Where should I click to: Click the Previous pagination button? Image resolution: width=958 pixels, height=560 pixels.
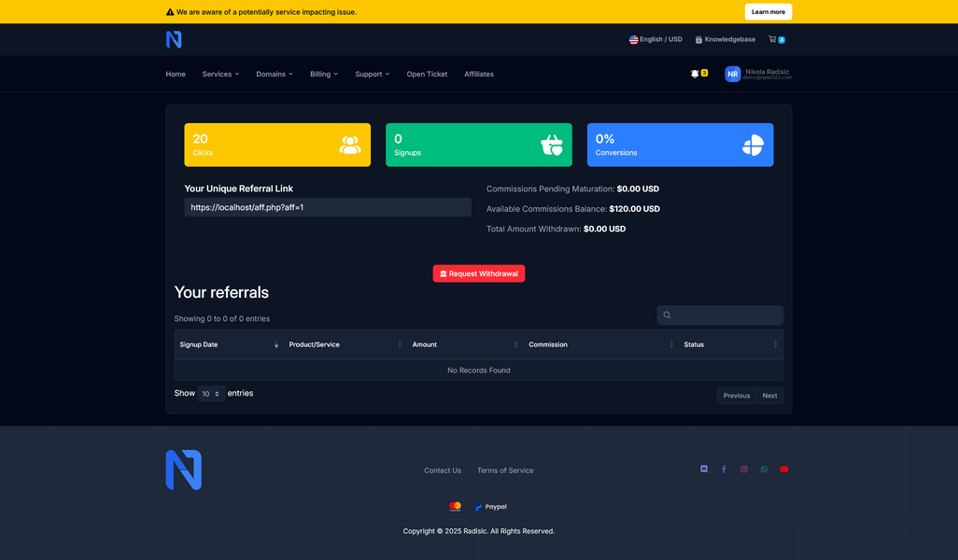pos(736,396)
